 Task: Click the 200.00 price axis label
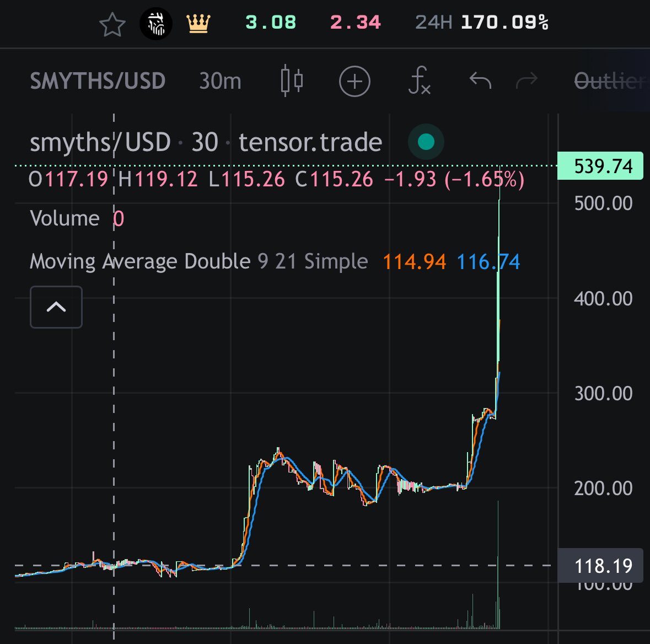pyautogui.click(x=603, y=488)
